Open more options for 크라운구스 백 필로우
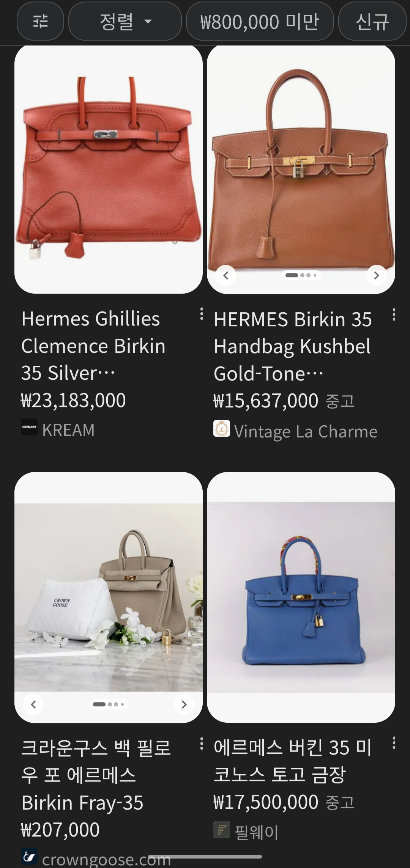 [x=202, y=744]
